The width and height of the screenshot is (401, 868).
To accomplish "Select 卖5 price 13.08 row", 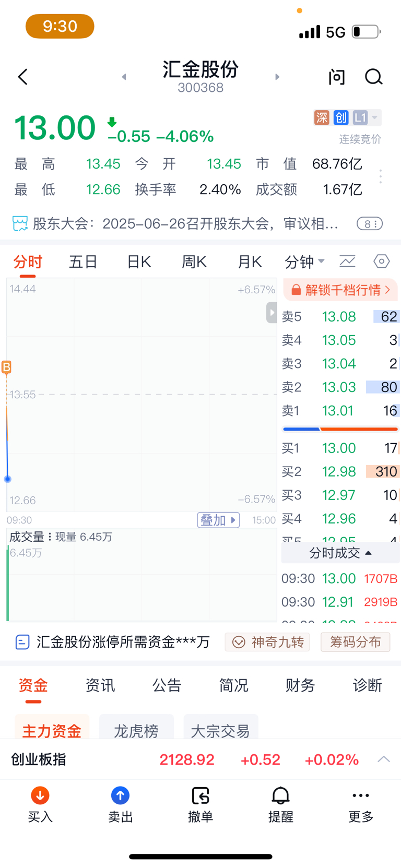I will 340,317.
